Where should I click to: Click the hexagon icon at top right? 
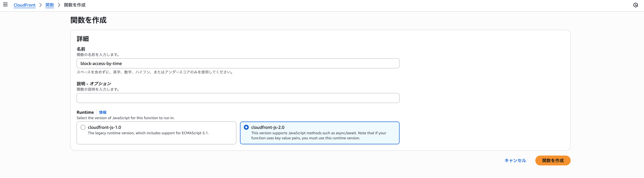coord(636,5)
